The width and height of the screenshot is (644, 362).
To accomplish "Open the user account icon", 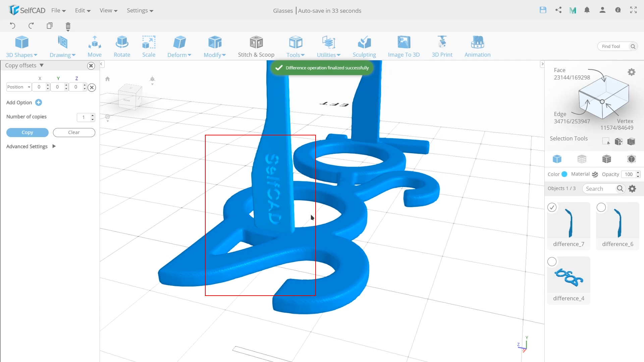I will [x=602, y=10].
